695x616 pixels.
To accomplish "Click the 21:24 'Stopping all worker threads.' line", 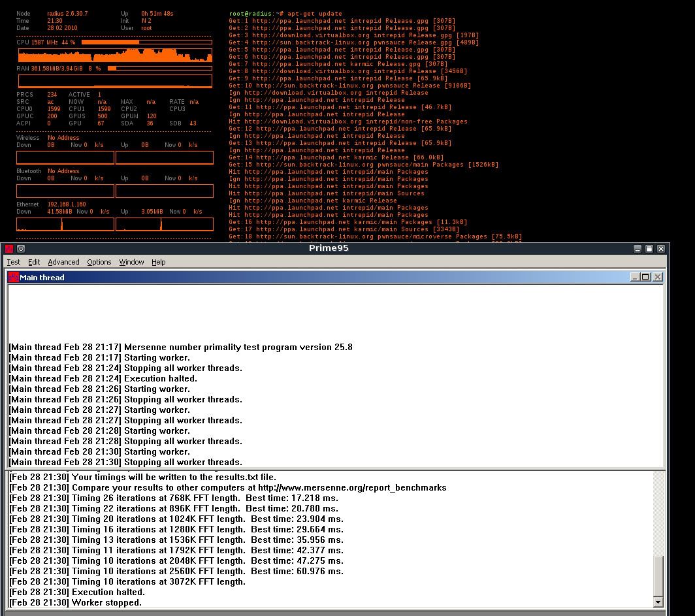I will (125, 368).
